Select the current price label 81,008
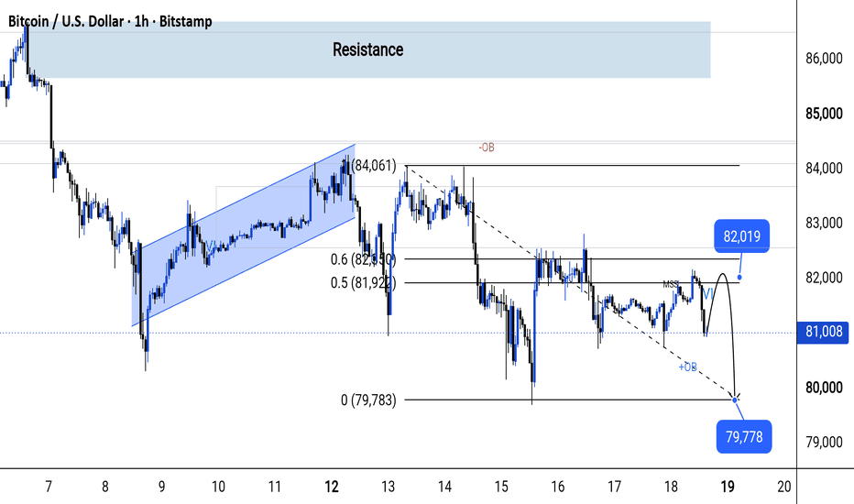854x504 pixels. coord(823,332)
